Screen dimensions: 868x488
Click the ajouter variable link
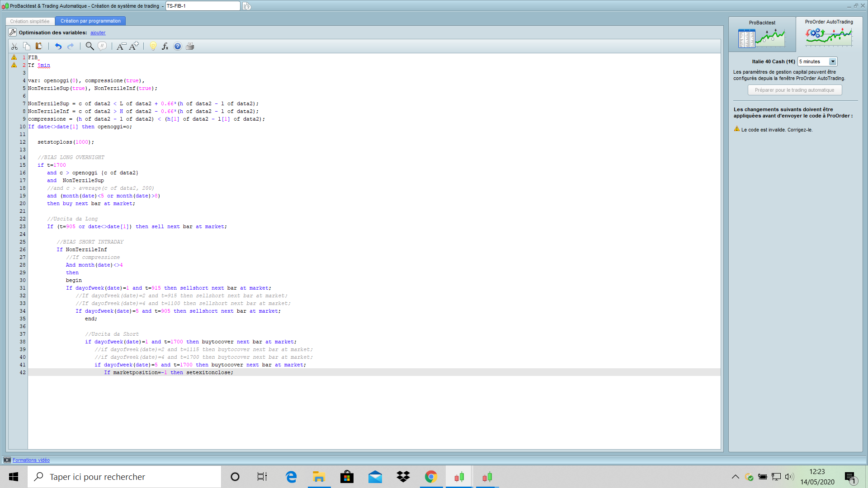click(x=98, y=33)
